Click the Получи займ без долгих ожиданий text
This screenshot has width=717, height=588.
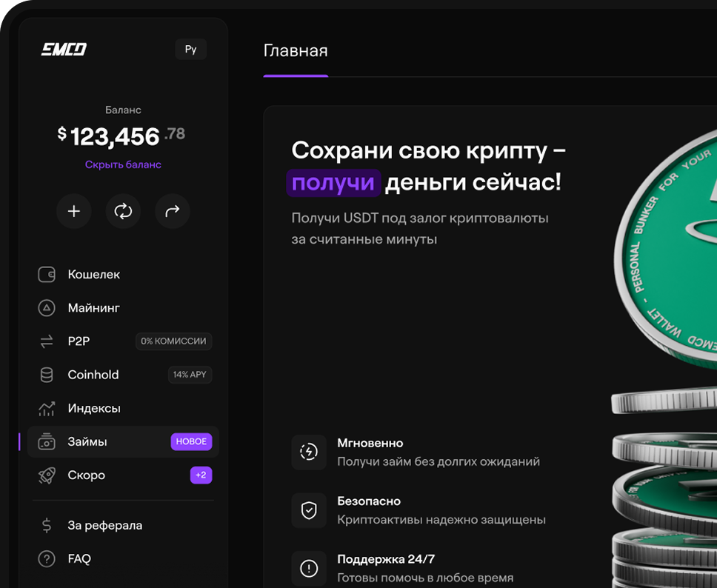[438, 462]
